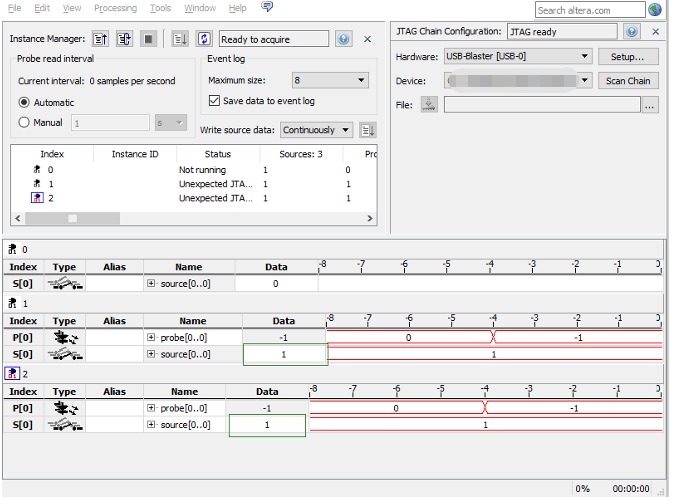
Task: Open the View menu
Action: pyautogui.click(x=72, y=8)
